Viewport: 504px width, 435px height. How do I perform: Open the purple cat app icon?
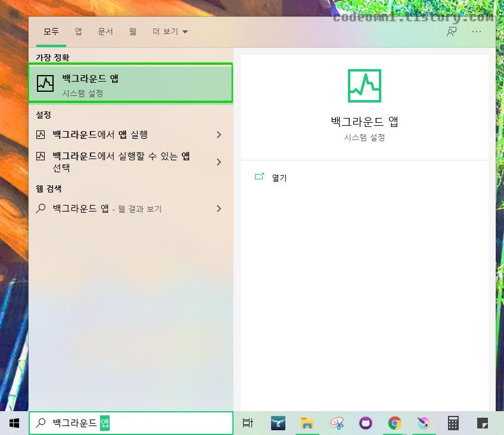click(365, 423)
